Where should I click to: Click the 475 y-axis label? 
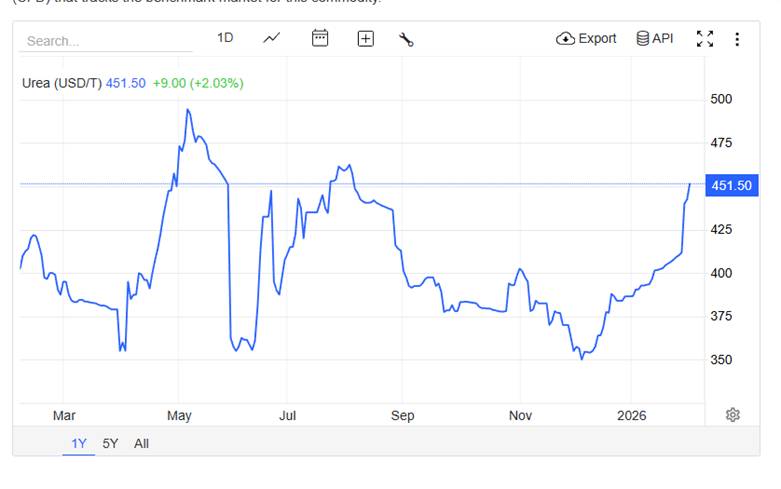[x=721, y=143]
